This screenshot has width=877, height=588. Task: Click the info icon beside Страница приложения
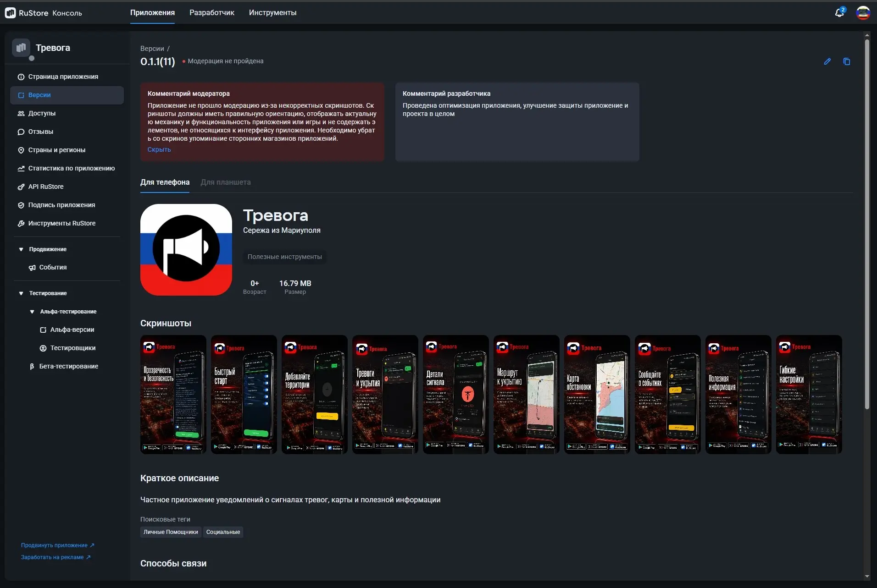pos(21,77)
